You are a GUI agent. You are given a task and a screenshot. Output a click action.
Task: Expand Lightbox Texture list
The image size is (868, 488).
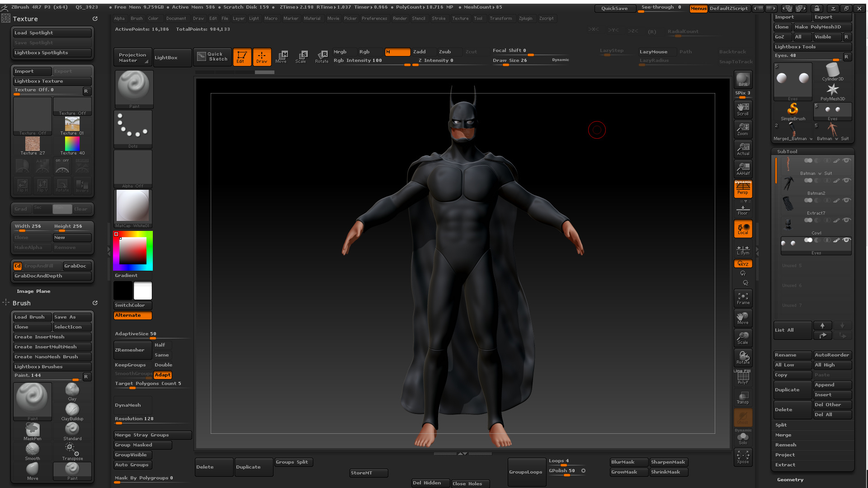pyautogui.click(x=52, y=81)
